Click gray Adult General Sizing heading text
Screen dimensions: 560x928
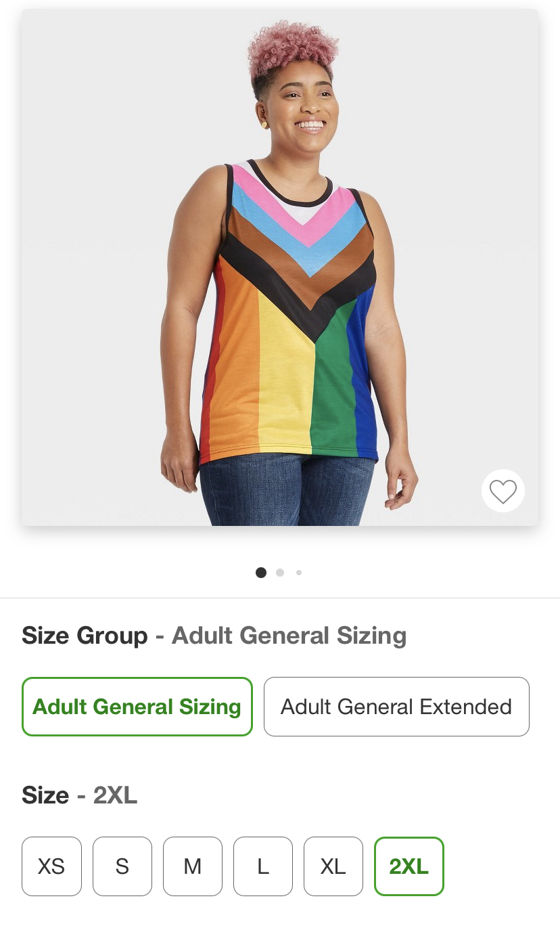(x=289, y=636)
